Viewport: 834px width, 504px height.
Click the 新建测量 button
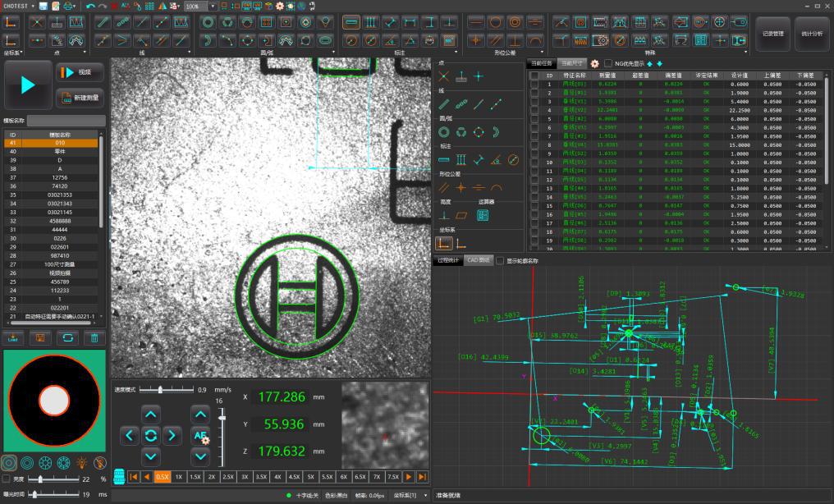80,99
